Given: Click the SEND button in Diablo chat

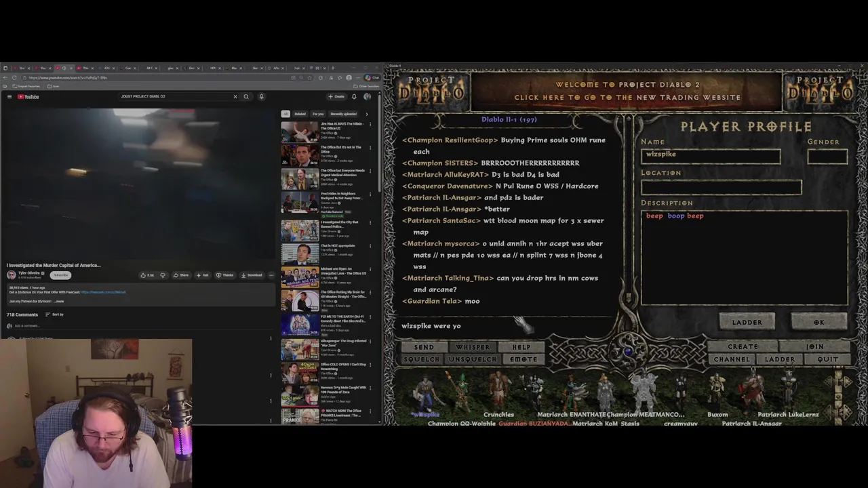Looking at the screenshot, I should click(423, 347).
